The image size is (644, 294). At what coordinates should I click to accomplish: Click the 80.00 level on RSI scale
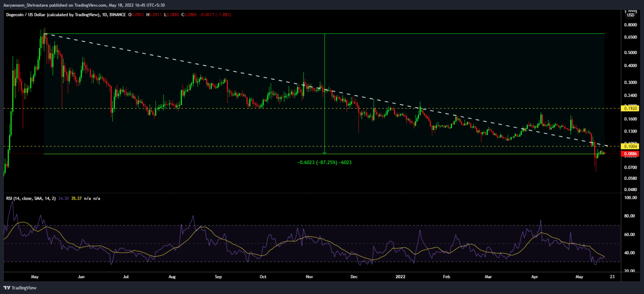[631, 216]
